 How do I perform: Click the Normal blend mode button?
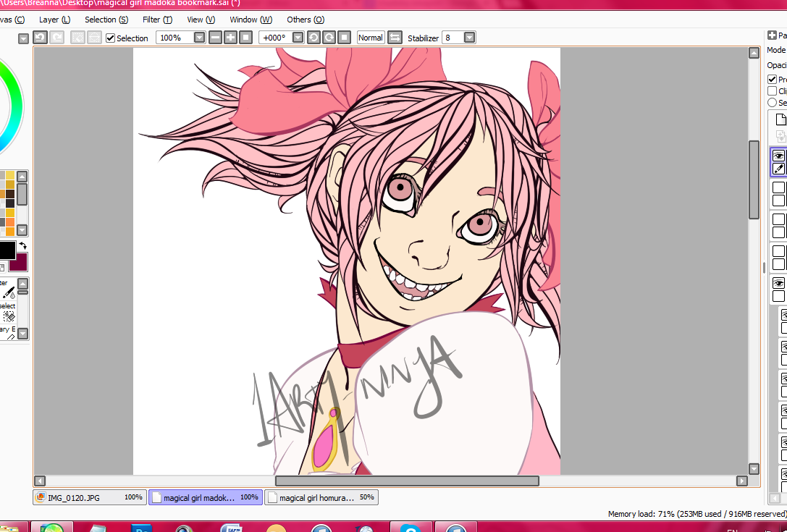point(371,38)
